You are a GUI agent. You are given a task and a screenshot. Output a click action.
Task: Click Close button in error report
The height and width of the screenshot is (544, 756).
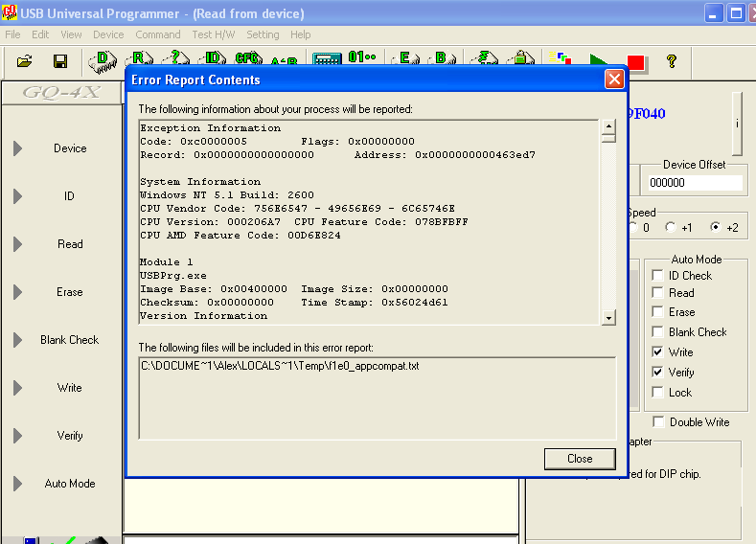[580, 459]
